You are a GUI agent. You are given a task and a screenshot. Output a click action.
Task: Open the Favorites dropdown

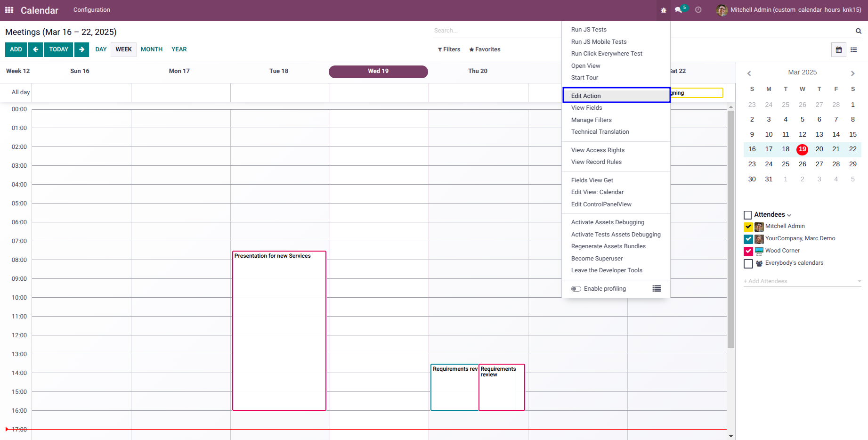(485, 49)
